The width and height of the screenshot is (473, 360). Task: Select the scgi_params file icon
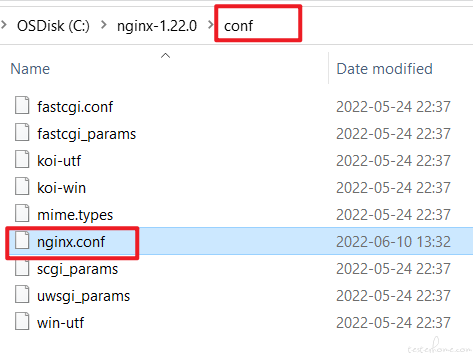click(22, 267)
